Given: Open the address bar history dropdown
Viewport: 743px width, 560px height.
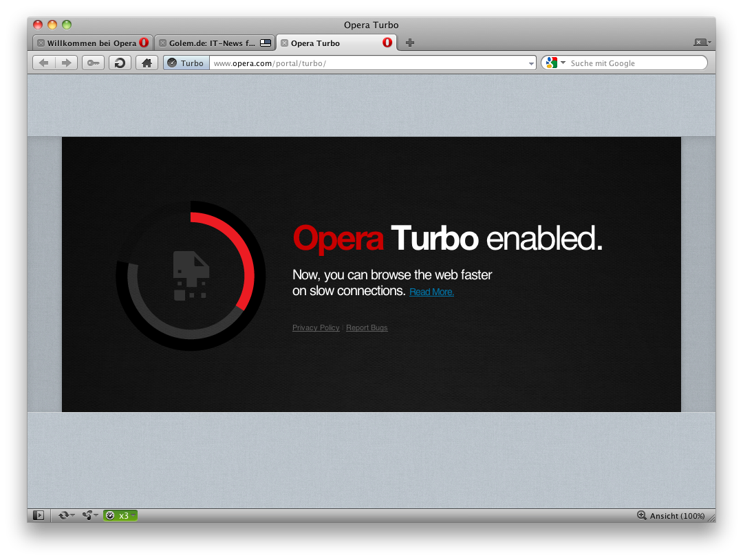Looking at the screenshot, I should (x=530, y=63).
